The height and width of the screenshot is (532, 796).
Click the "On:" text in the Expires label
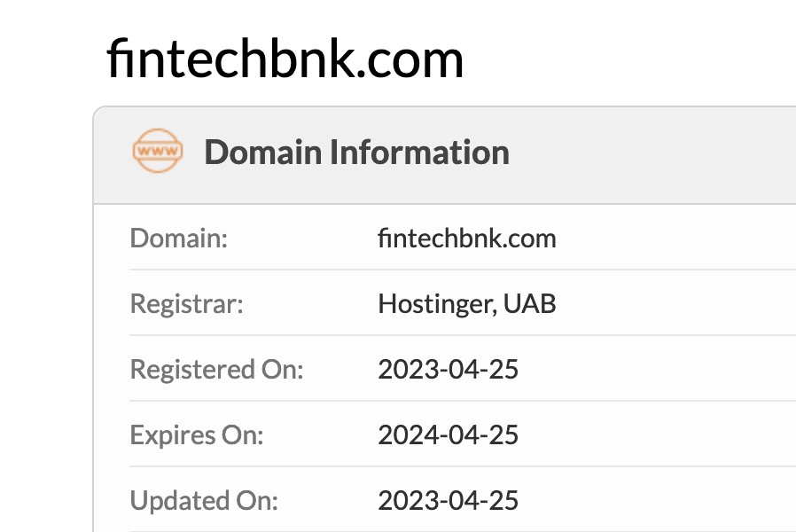click(244, 434)
